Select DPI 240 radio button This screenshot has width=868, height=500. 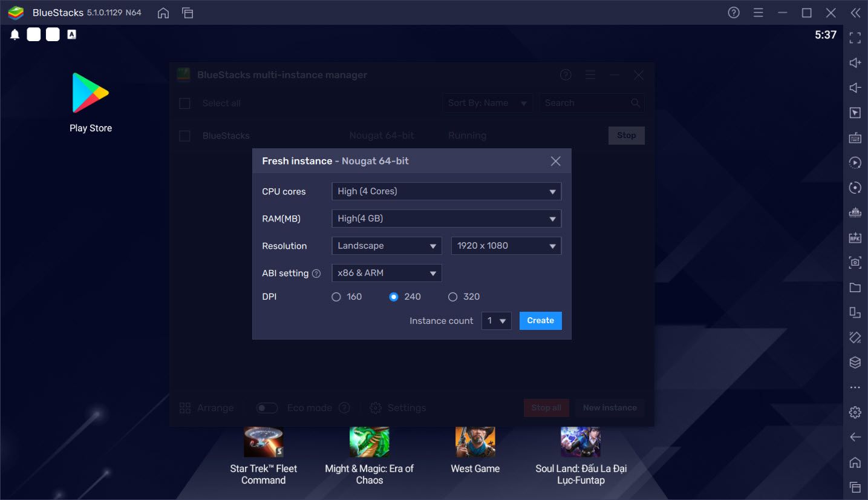coord(394,297)
